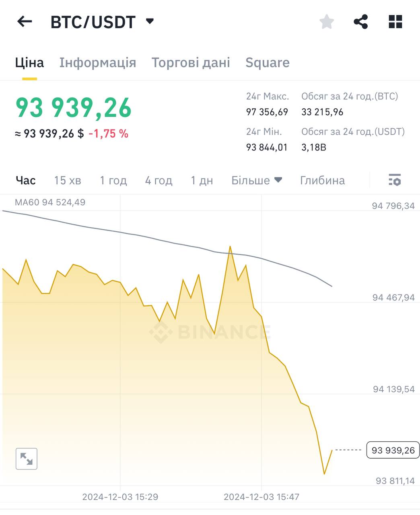Select the 1 дн interval
Image resolution: width=420 pixels, height=515 pixels.
[x=202, y=180]
